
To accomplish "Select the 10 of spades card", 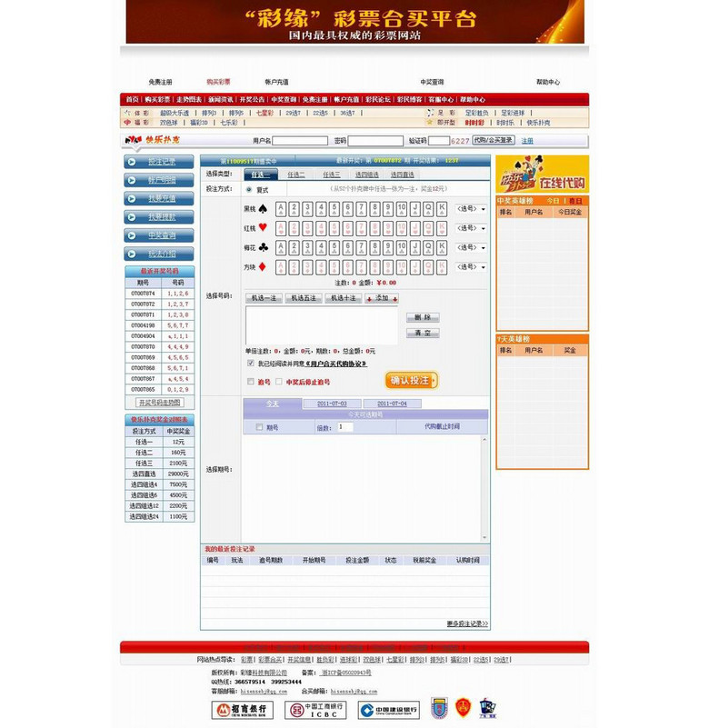I will [402, 209].
